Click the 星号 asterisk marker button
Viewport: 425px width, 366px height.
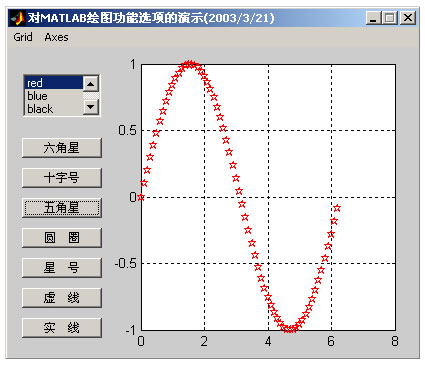[x=62, y=268]
